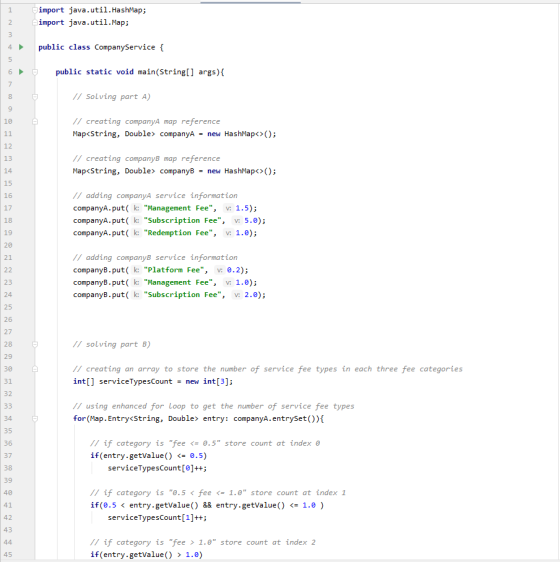Collapse the for loop fold marker
Viewport: 560px width, 562px height.
[x=35, y=419]
